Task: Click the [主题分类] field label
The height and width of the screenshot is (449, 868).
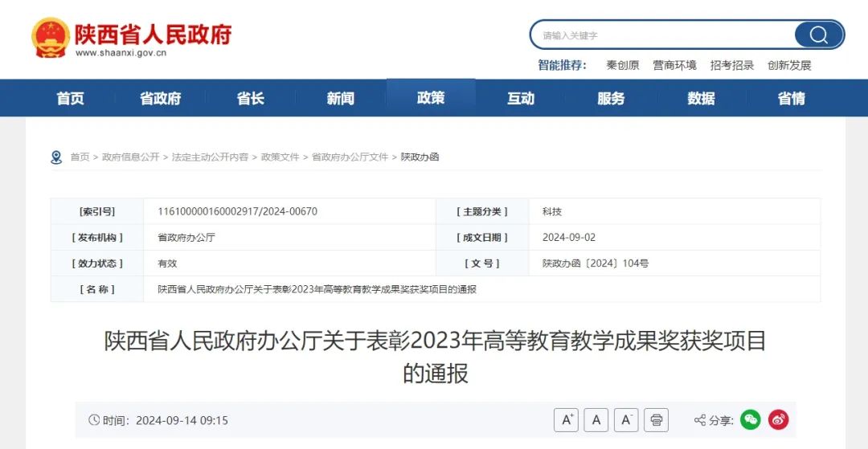Action: 481,211
